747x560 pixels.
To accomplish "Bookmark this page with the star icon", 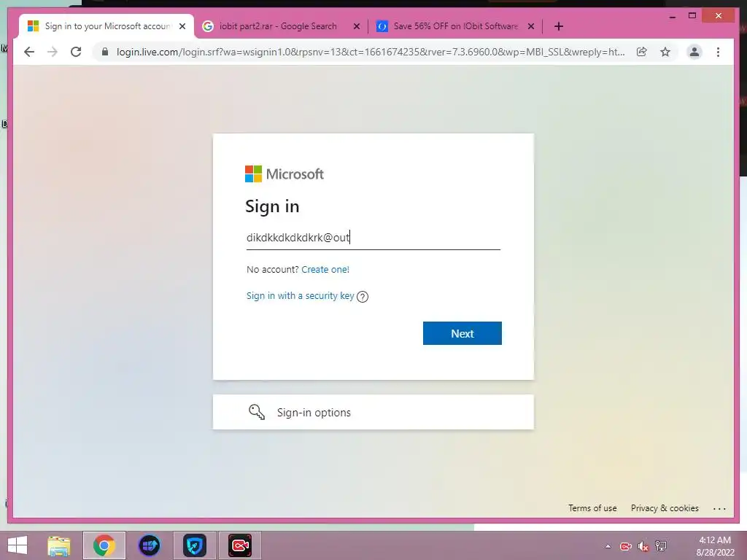I will (x=665, y=52).
